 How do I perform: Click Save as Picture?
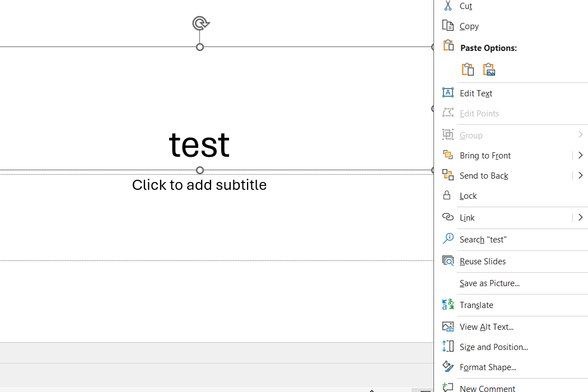coord(489,283)
